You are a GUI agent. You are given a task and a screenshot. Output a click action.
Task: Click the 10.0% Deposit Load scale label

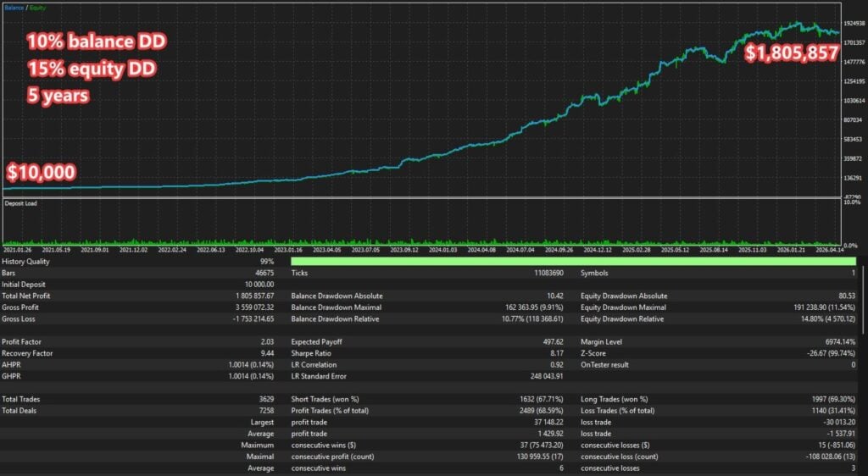point(851,202)
